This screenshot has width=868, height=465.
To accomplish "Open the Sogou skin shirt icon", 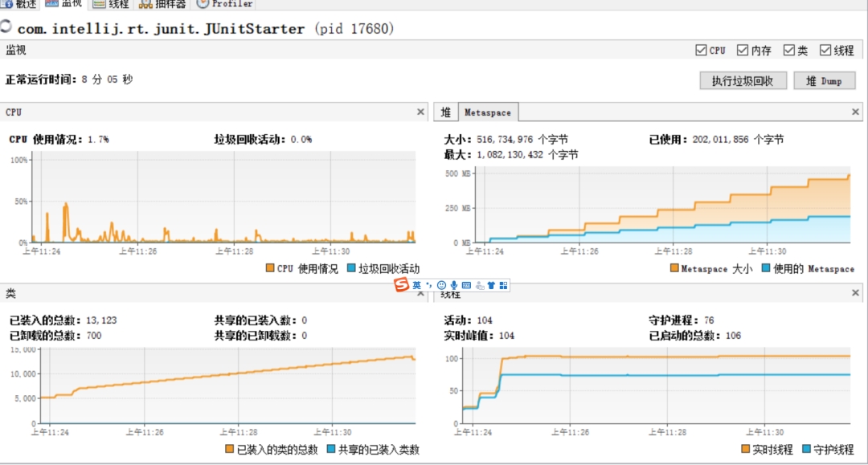I will (491, 285).
